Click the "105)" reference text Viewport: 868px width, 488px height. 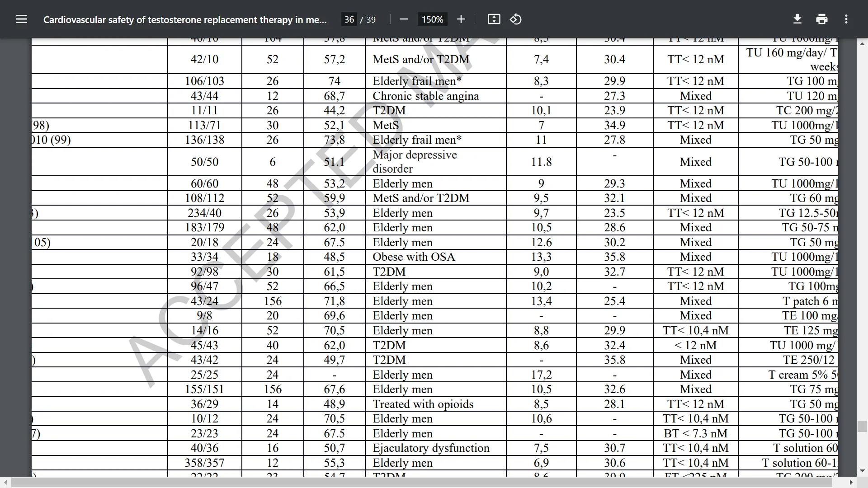(x=41, y=242)
